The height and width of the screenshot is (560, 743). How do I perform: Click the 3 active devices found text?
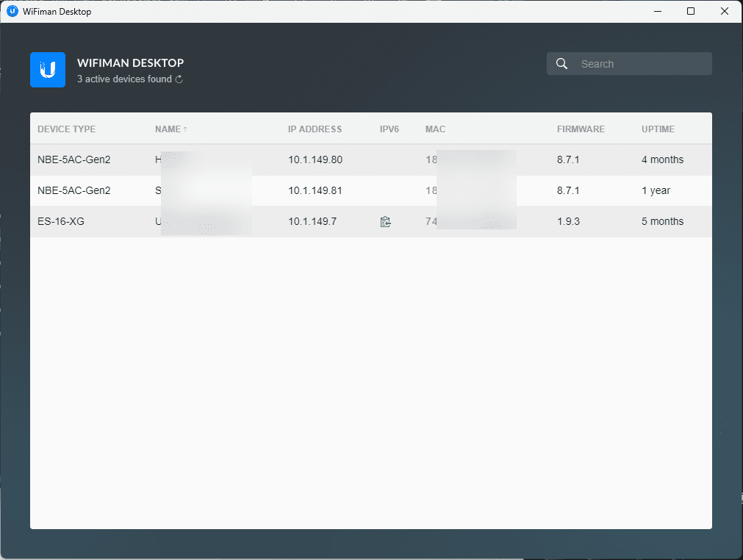[x=125, y=79]
